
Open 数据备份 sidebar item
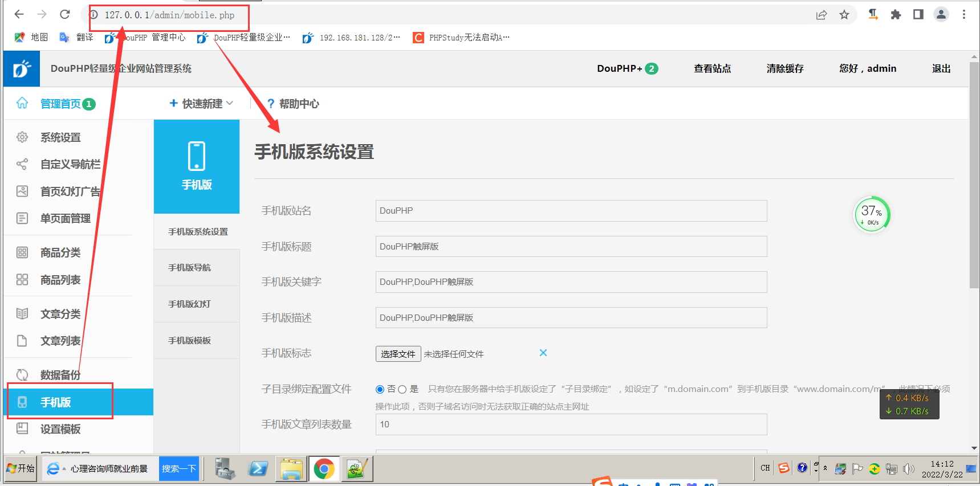click(x=60, y=375)
